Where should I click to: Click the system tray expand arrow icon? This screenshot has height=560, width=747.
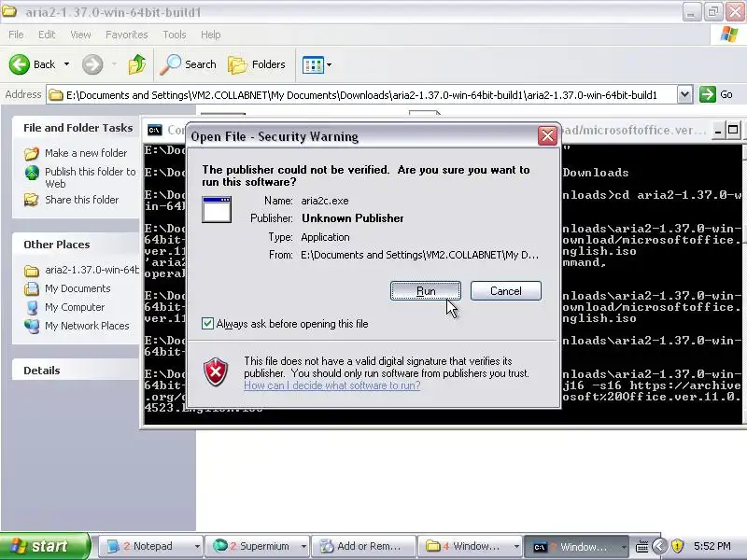click(x=659, y=546)
